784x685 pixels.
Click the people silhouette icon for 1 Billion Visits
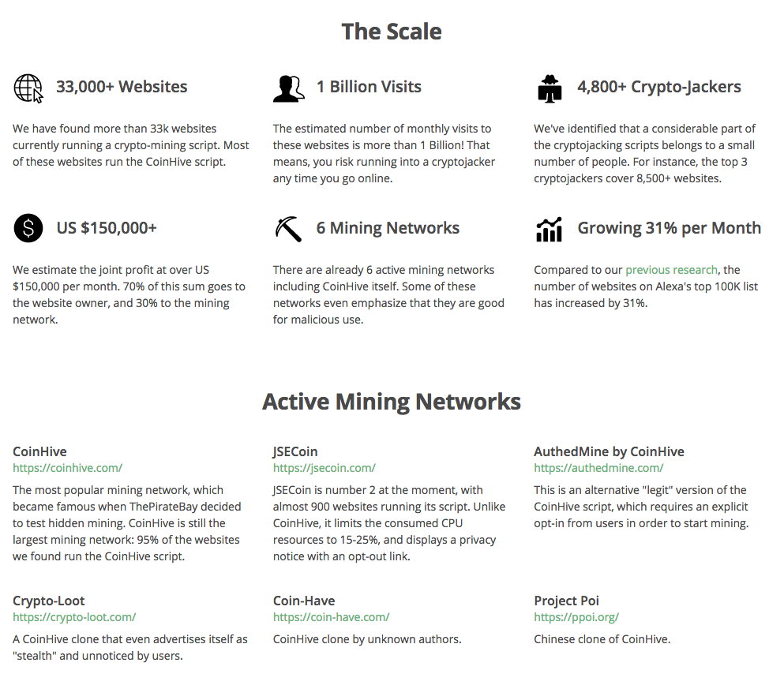point(288,88)
